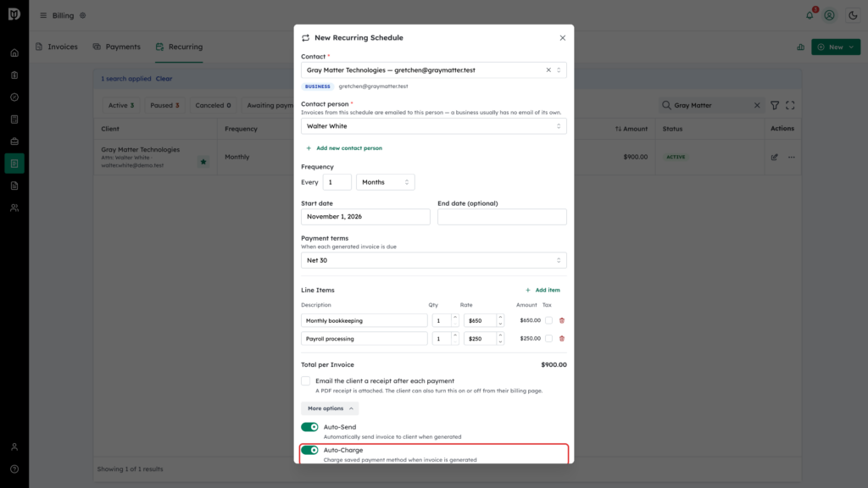Viewport: 868px width, 488px height.
Task: Clear the selected contact with X icon
Action: coord(548,70)
